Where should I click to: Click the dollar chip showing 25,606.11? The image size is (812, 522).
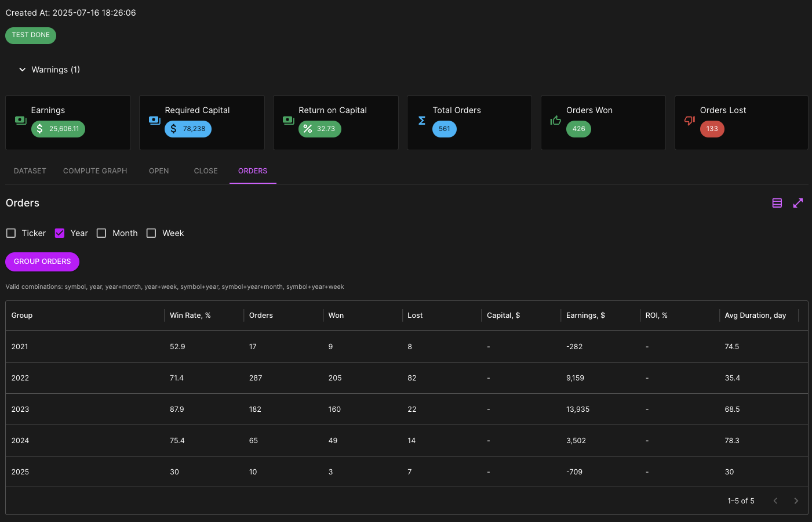coord(58,129)
